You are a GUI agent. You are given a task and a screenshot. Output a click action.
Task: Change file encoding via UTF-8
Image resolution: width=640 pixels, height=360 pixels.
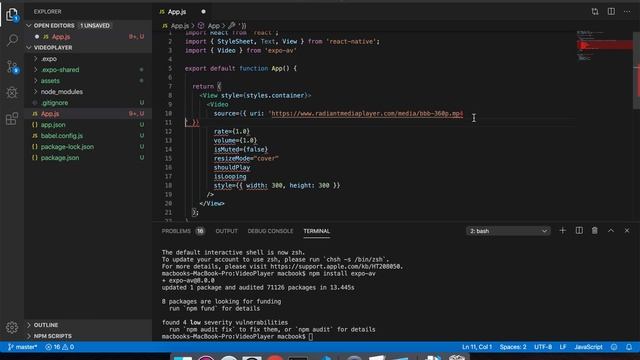coord(543,347)
